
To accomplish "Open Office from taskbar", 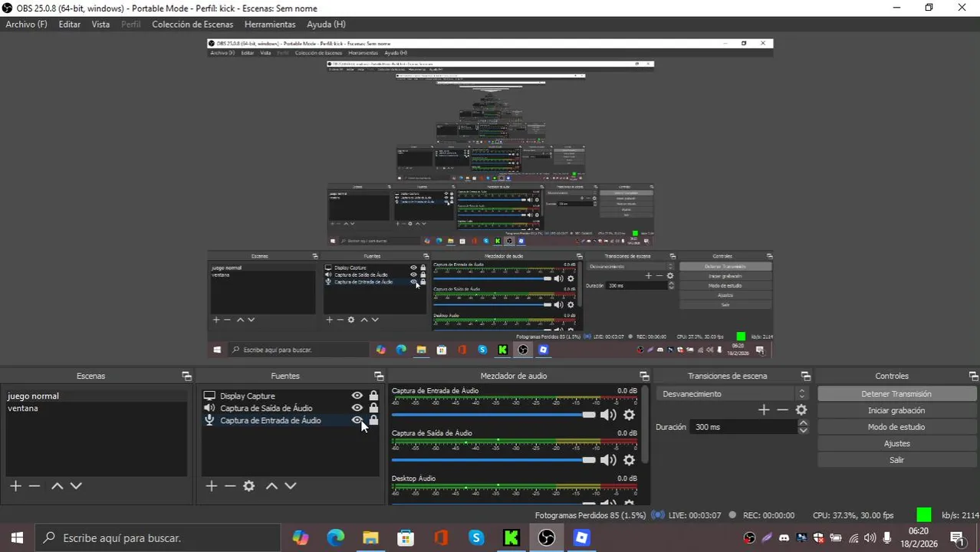I will pos(441,538).
